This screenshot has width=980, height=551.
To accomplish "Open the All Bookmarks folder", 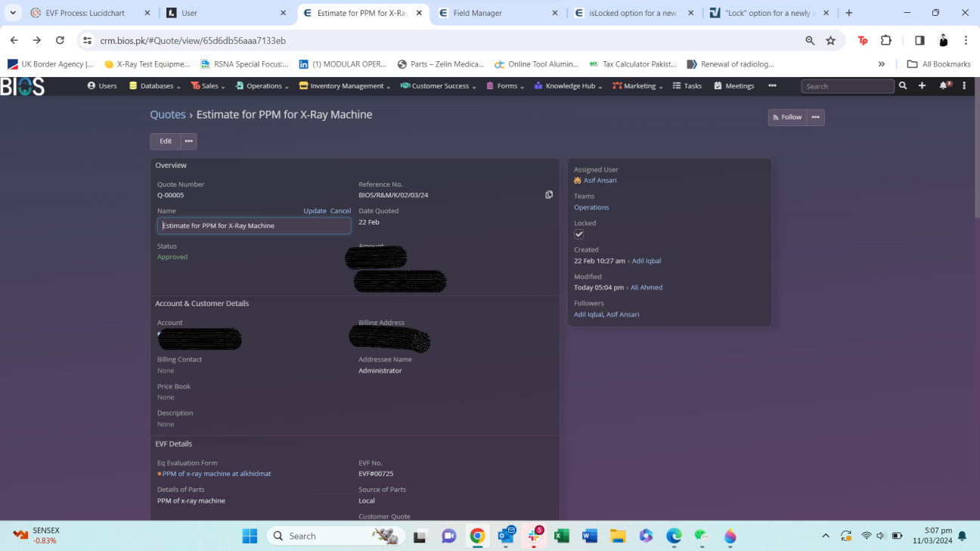I will pyautogui.click(x=938, y=64).
